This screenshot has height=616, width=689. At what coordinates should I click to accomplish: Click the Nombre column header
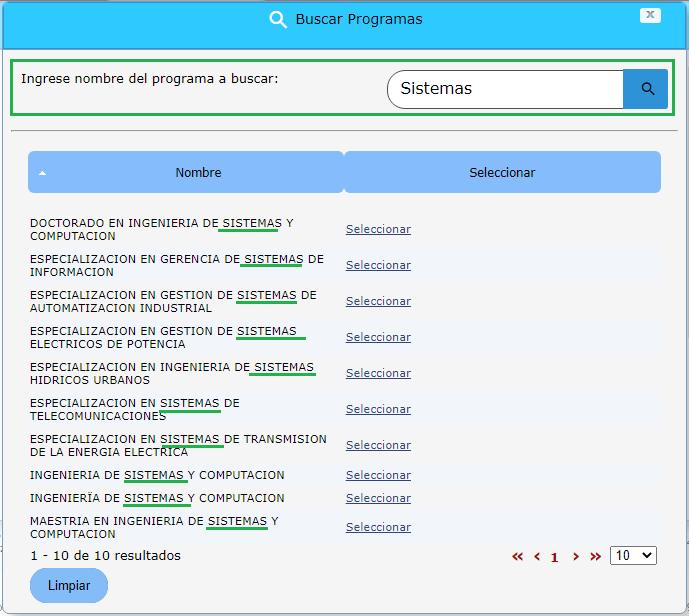(198, 173)
